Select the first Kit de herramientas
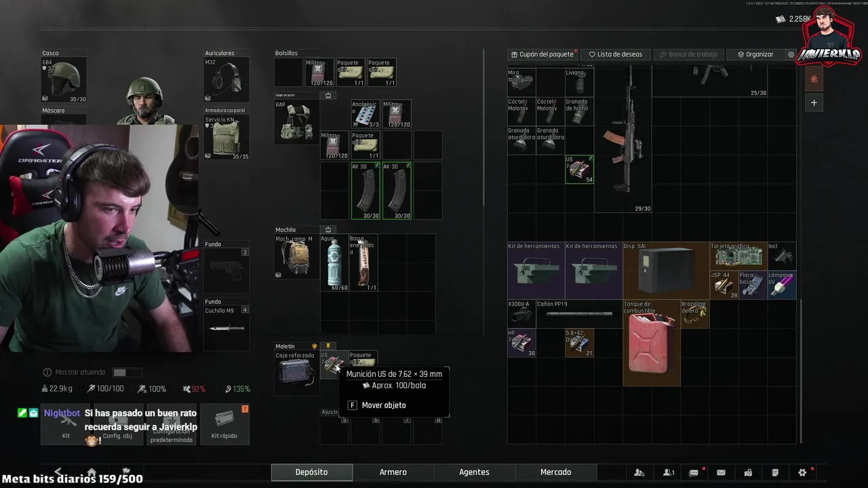This screenshot has width=868, height=488. coord(536,270)
